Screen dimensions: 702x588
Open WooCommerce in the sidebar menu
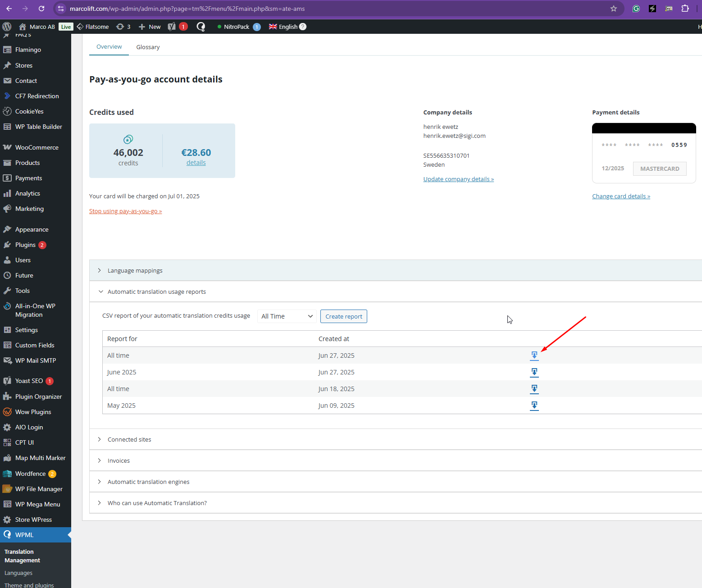[x=36, y=147]
